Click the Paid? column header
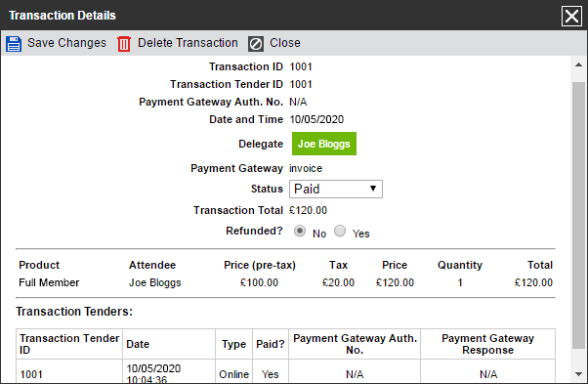The width and height of the screenshot is (588, 384). (271, 344)
